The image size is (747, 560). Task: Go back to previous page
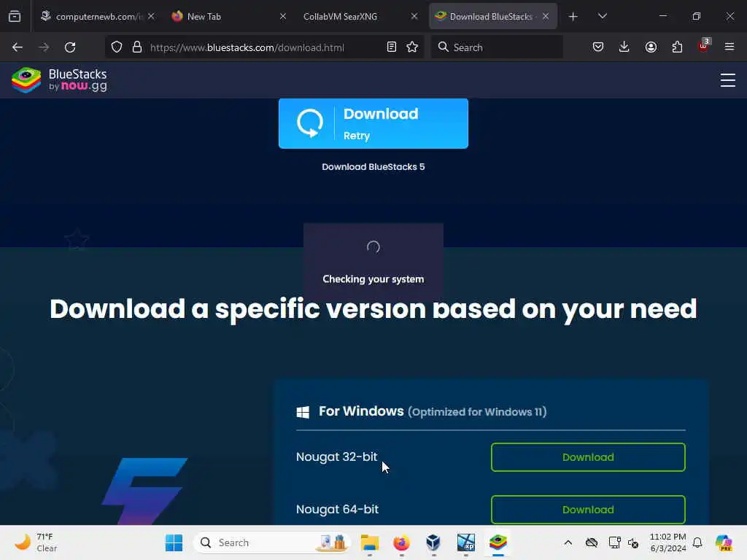[x=18, y=47]
